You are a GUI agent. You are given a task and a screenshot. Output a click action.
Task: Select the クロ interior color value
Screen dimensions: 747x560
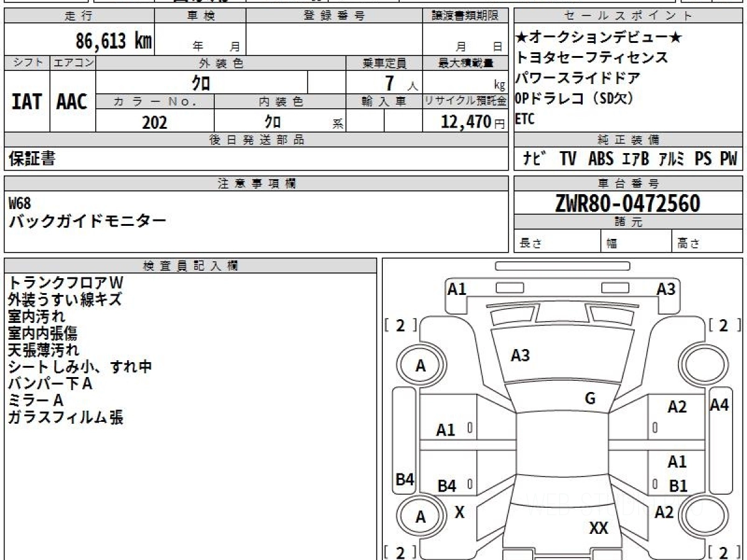point(273,121)
